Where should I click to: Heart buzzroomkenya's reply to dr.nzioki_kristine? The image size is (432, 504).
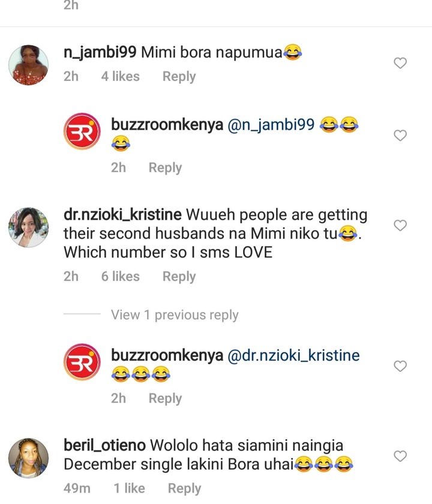(400, 366)
